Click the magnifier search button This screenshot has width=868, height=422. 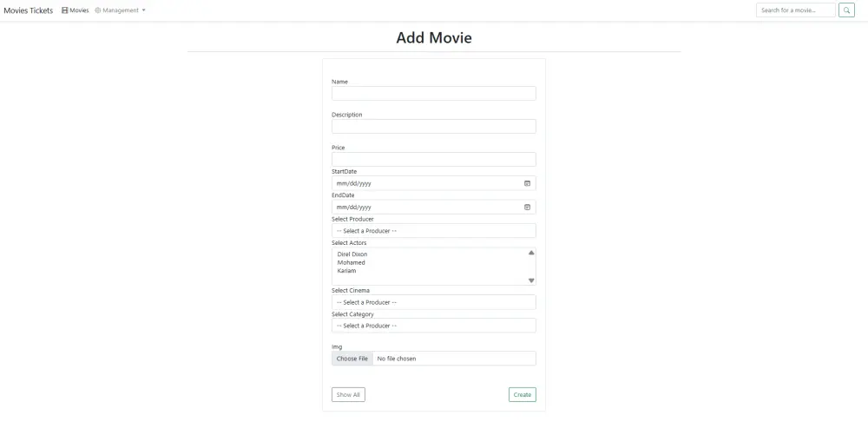[x=846, y=10]
